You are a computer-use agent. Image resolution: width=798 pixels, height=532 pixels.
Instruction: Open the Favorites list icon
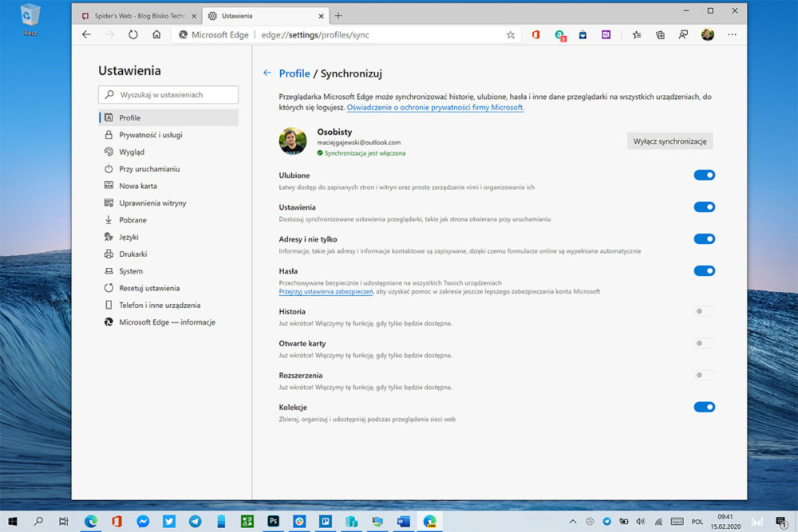click(x=636, y=35)
